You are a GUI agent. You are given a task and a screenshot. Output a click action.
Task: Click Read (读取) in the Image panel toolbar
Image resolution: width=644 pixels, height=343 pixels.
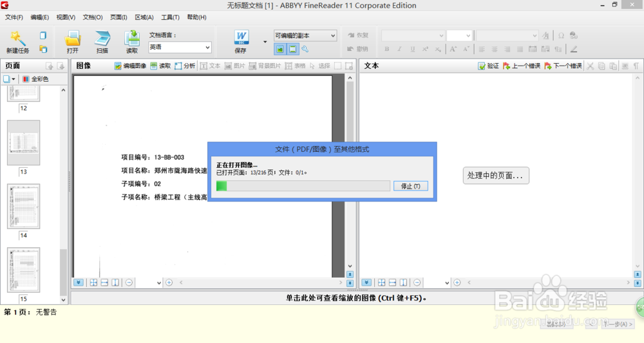tap(160, 66)
